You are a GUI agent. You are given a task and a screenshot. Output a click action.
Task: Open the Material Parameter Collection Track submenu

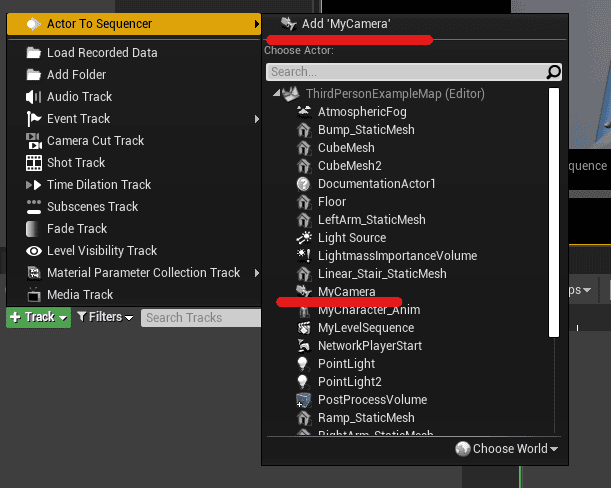257,273
